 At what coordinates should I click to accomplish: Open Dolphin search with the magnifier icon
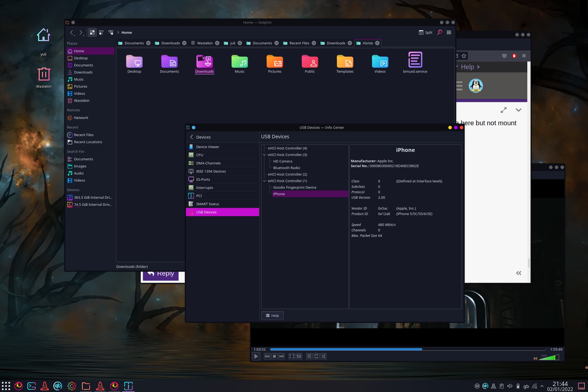(439, 32)
